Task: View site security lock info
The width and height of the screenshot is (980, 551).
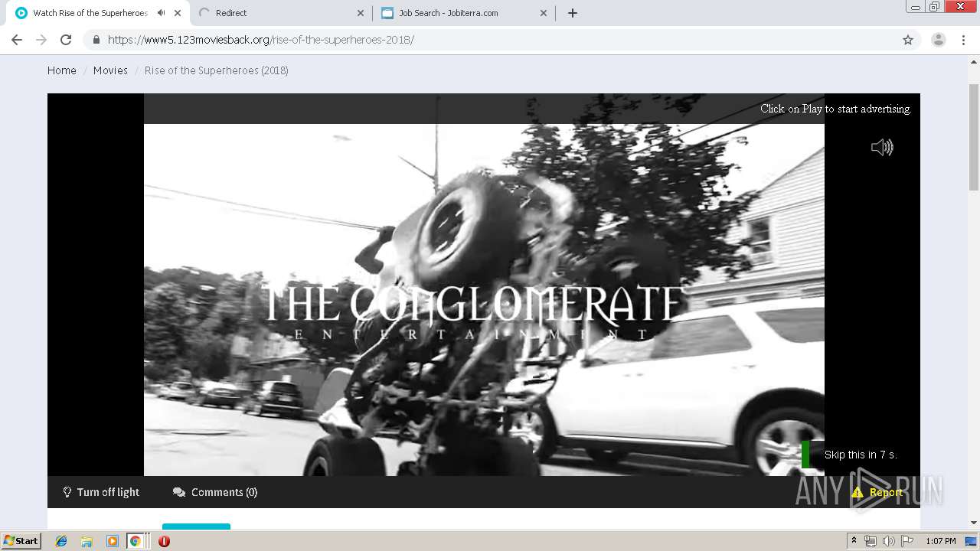Action: pos(96,40)
